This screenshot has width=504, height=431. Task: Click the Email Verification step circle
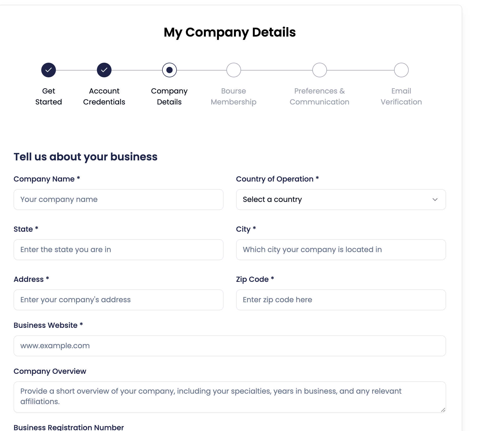coord(401,70)
